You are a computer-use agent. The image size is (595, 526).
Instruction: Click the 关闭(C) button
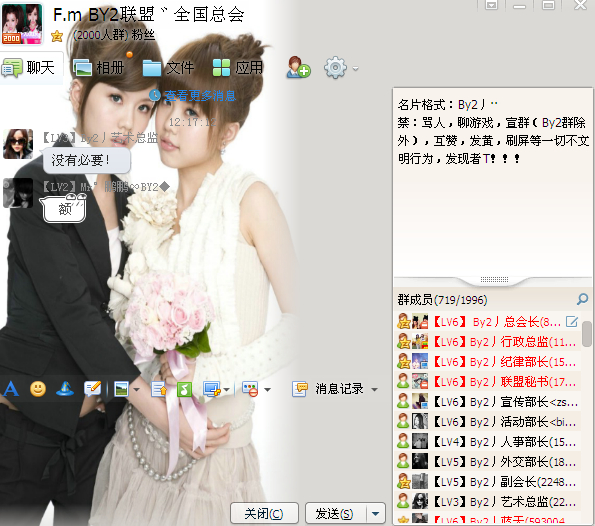pos(264,514)
